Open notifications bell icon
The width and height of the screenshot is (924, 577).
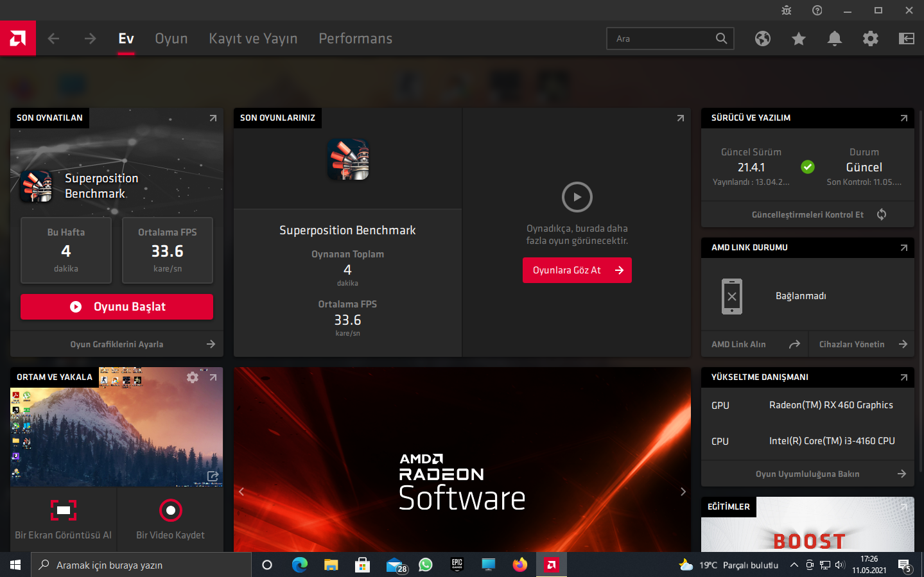[x=835, y=39]
